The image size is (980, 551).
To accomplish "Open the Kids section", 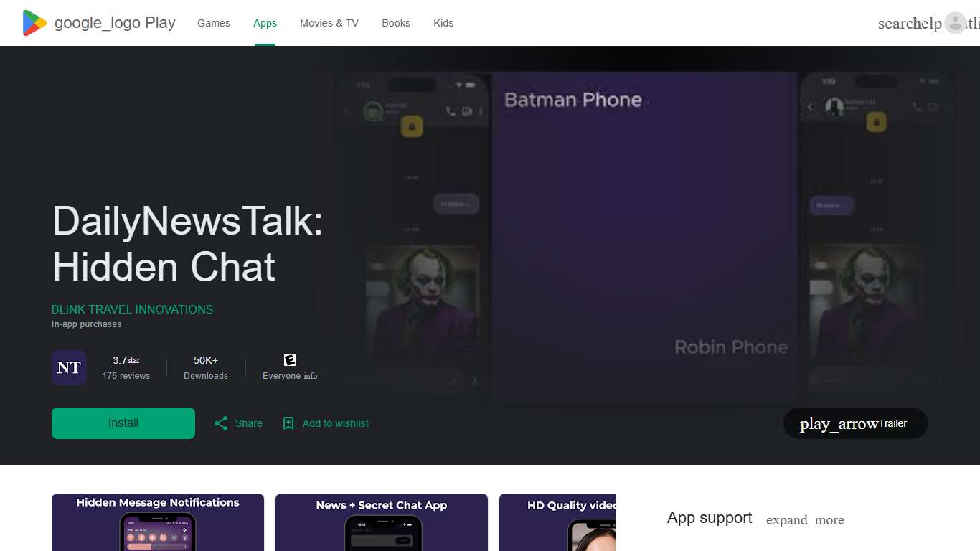I will pyautogui.click(x=443, y=23).
